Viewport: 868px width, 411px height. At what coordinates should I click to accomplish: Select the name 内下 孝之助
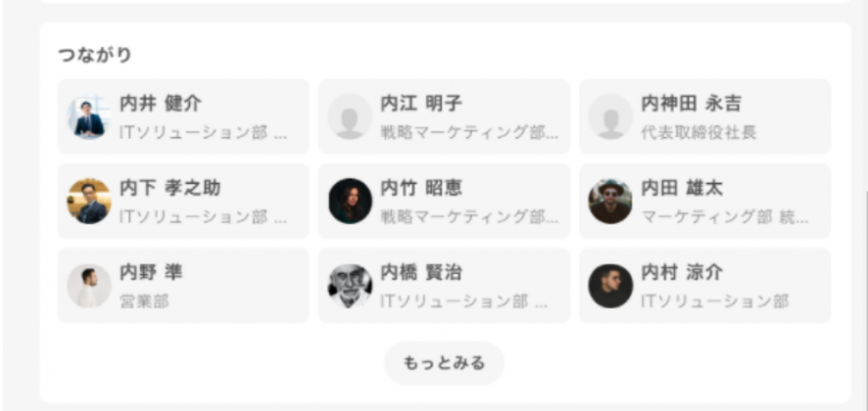170,187
